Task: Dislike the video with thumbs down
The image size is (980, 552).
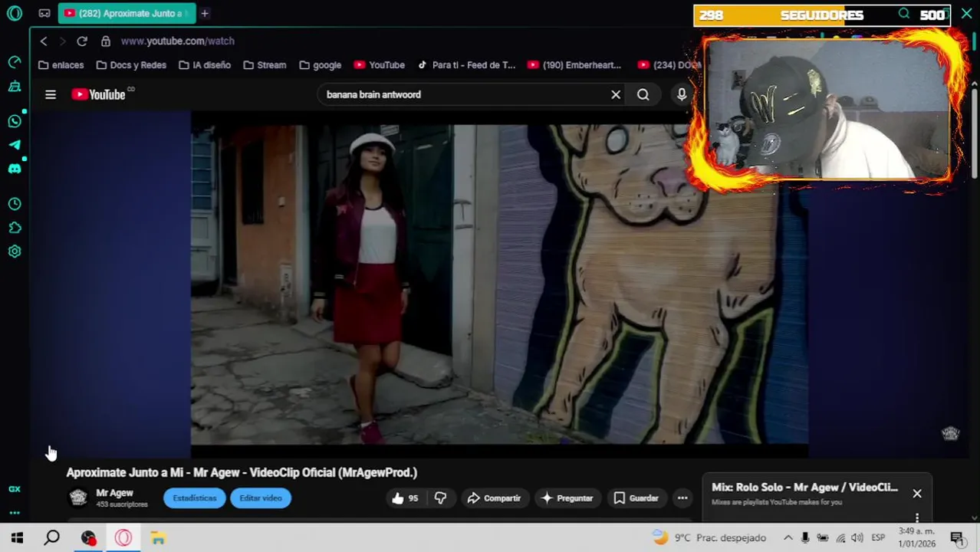Action: click(x=440, y=498)
